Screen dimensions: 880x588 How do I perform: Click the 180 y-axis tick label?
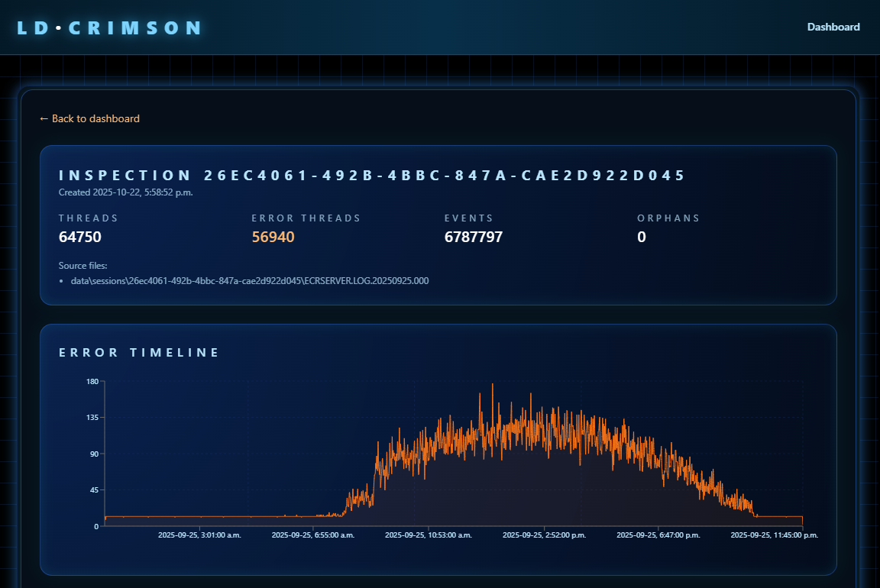click(92, 381)
